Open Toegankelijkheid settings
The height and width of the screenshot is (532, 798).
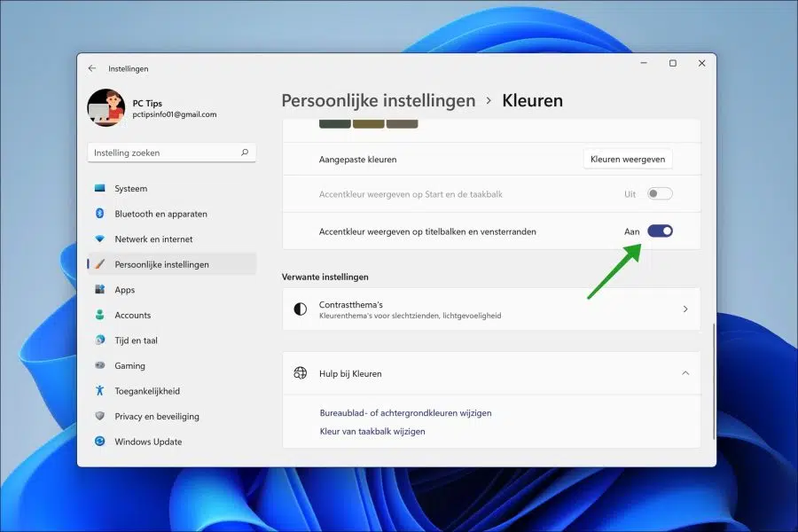(172, 391)
